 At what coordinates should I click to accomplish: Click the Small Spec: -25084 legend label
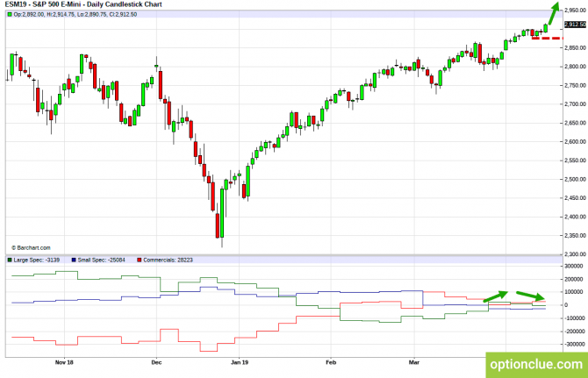coord(101,260)
